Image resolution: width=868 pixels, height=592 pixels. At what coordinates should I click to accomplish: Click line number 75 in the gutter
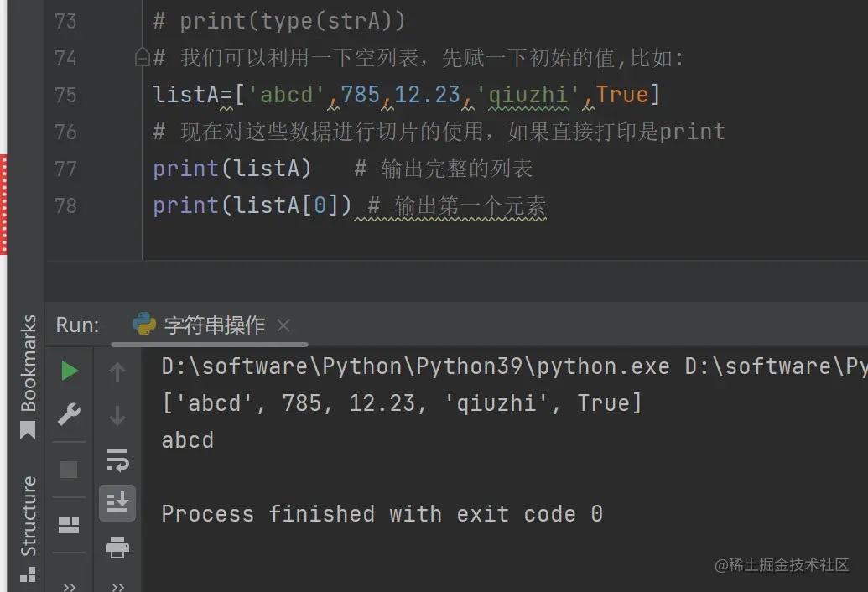pos(65,95)
